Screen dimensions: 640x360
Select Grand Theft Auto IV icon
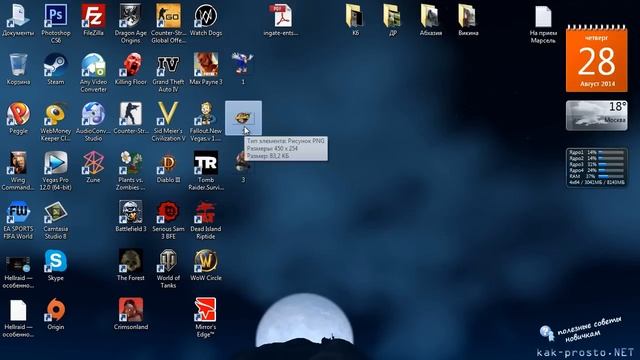[168, 65]
